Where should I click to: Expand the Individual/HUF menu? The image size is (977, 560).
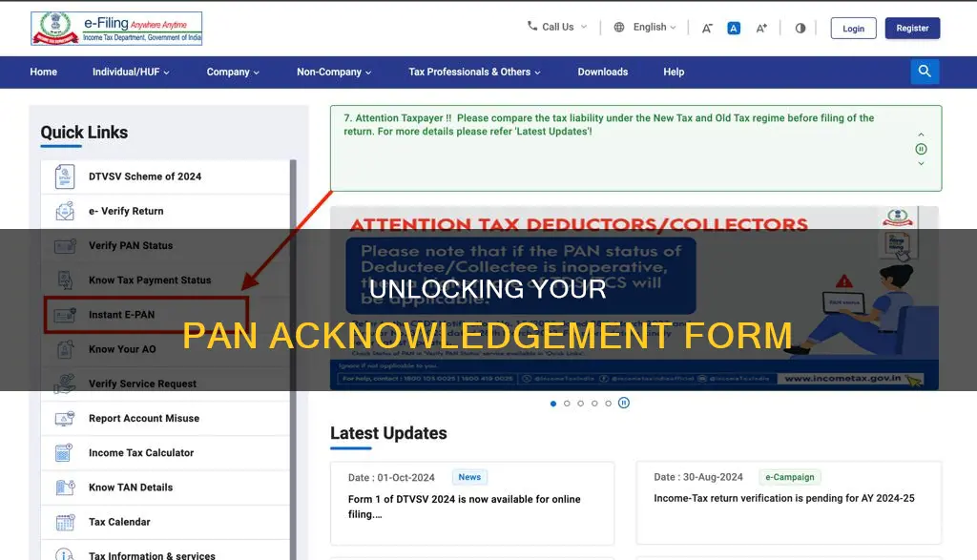[131, 73]
